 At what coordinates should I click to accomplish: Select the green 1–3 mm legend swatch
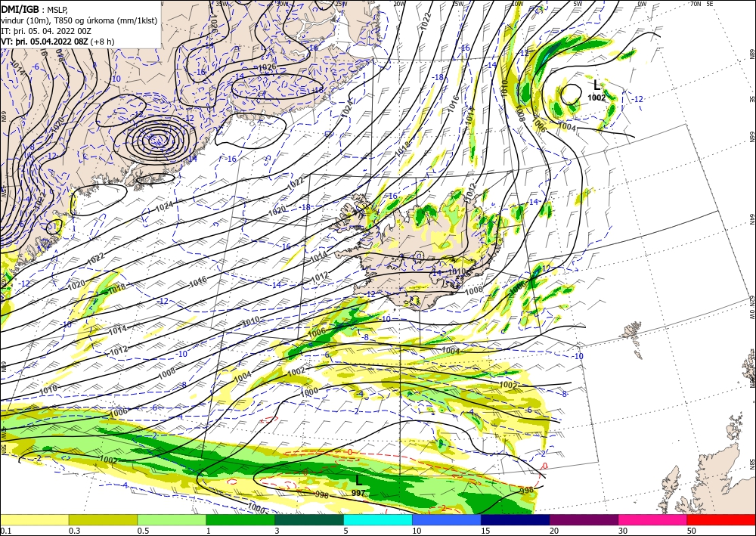click(240, 519)
